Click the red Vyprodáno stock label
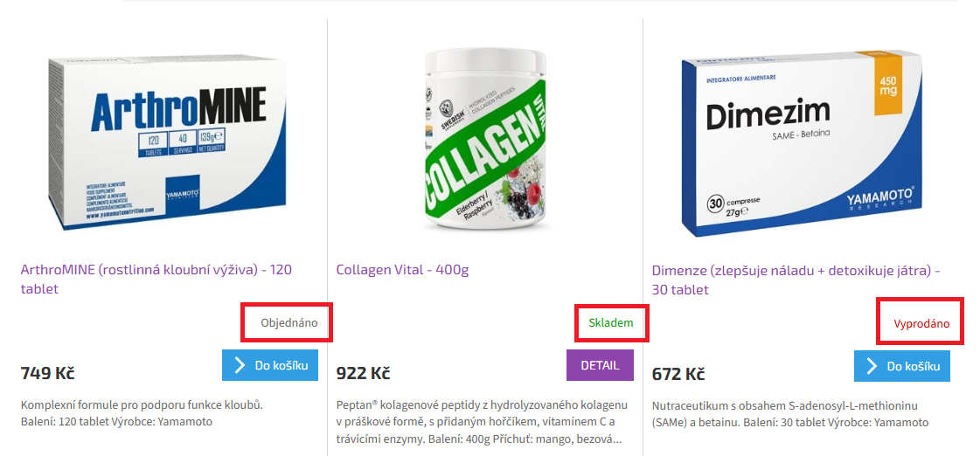Image resolution: width=980 pixels, height=456 pixels. coord(921,324)
